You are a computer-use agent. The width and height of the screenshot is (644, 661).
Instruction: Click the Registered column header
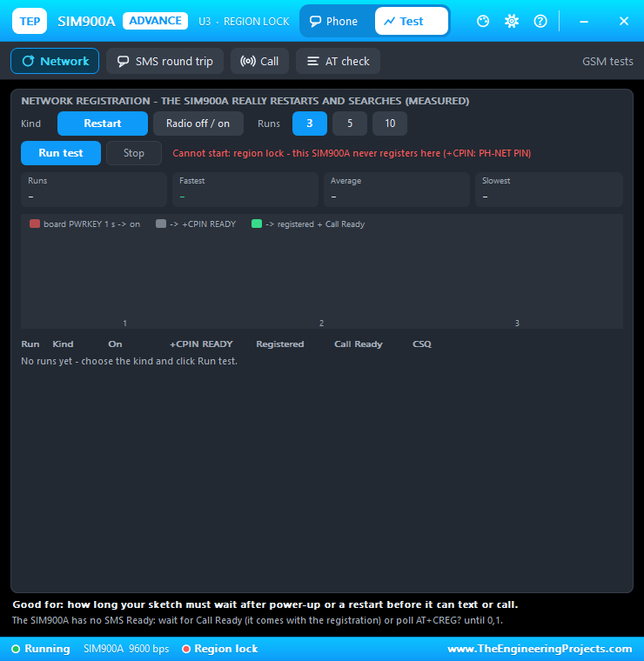280,344
